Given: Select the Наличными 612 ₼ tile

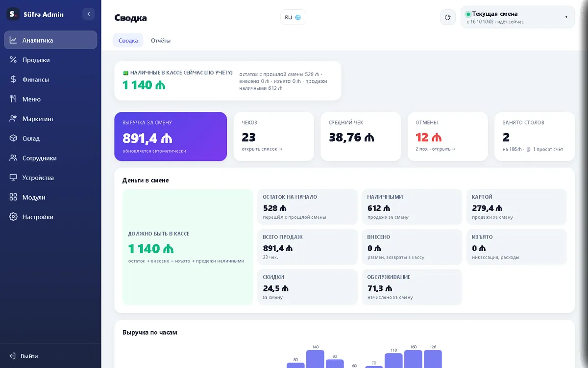Looking at the screenshot, I should (412, 207).
